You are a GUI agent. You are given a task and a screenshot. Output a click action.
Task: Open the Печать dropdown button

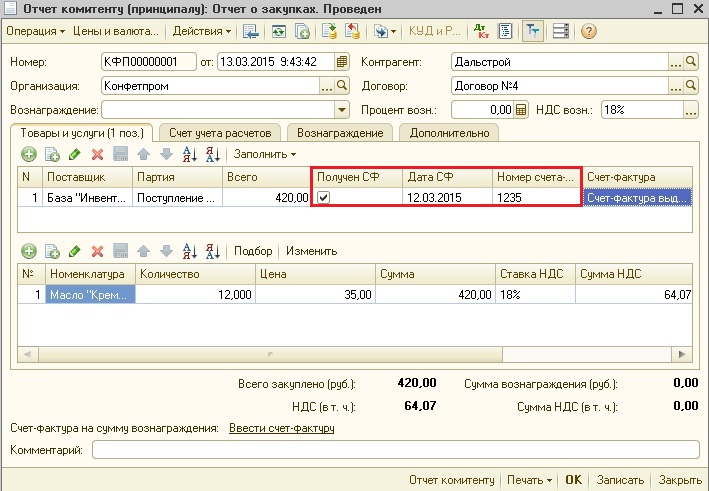[529, 480]
